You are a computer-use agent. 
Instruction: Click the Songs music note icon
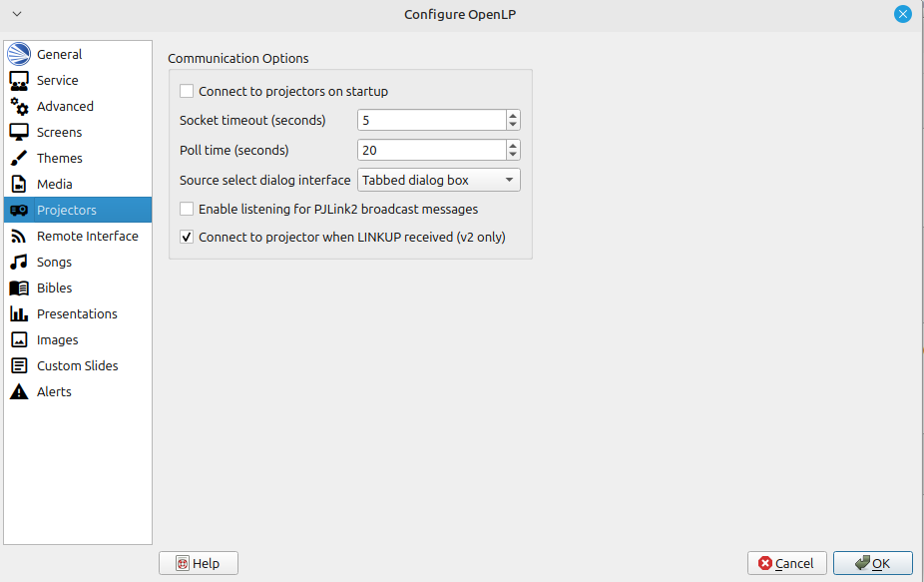(19, 262)
